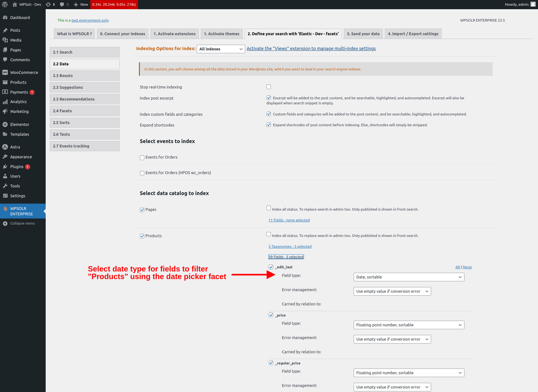538x392 pixels.
Task: Uncheck the Products data catalog checkbox
Action: coord(142,236)
